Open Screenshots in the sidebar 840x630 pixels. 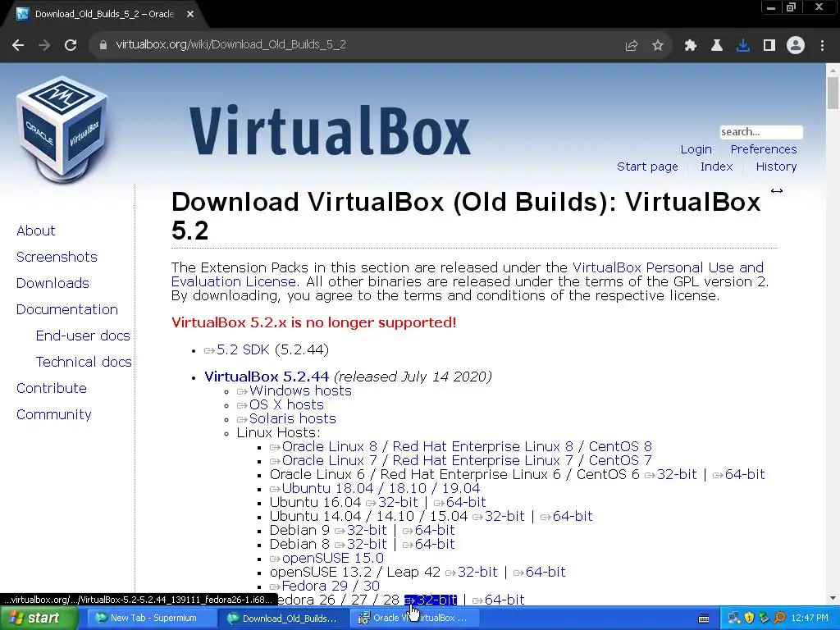tap(57, 257)
